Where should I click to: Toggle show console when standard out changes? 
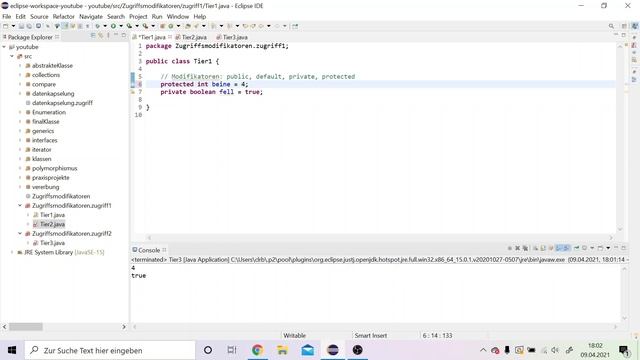click(x=559, y=248)
